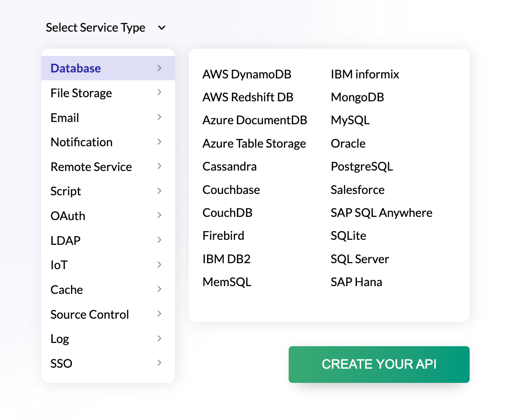
Task: Choose Azure Table Storage database
Action: pyautogui.click(x=254, y=144)
